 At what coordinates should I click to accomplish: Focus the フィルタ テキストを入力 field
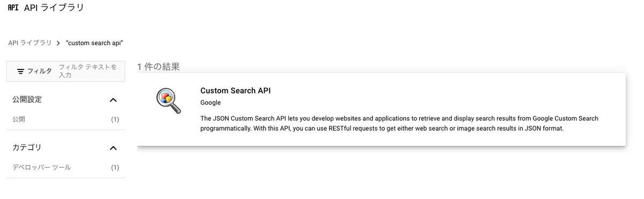click(90, 71)
